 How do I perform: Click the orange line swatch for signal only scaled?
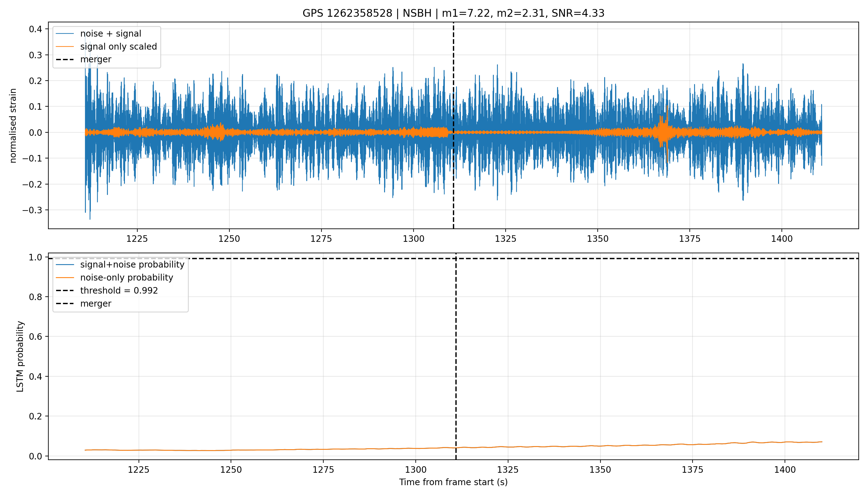[x=65, y=47]
